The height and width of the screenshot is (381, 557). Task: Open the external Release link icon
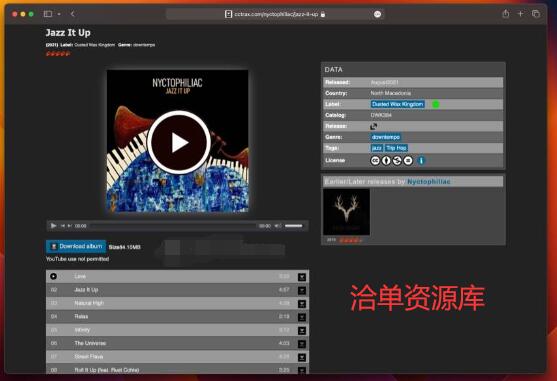point(373,126)
